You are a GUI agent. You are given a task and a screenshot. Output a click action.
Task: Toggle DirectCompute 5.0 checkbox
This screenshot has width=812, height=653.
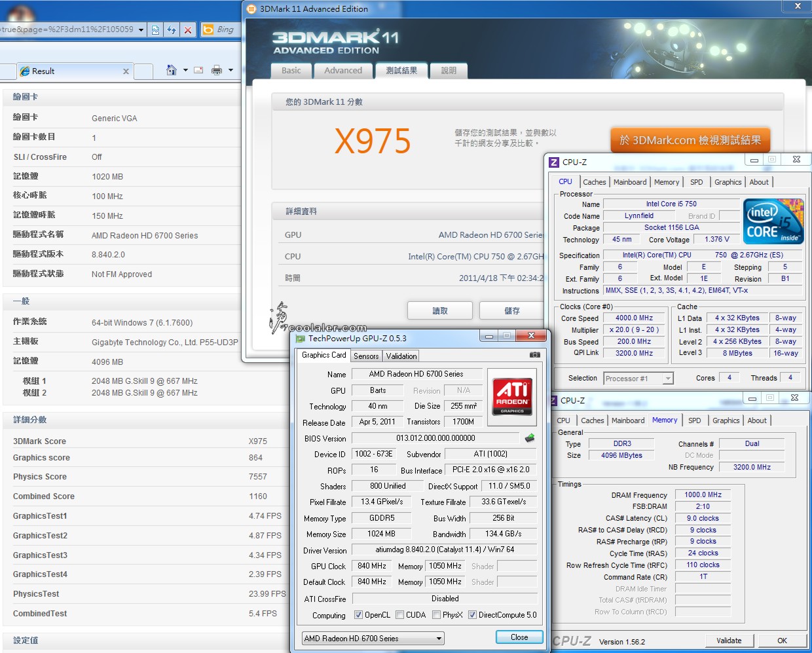[472, 615]
